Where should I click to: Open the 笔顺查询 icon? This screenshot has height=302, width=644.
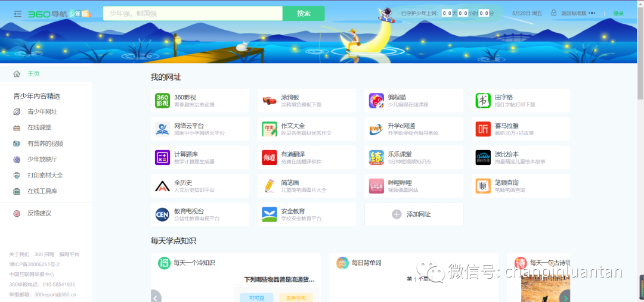point(483,186)
